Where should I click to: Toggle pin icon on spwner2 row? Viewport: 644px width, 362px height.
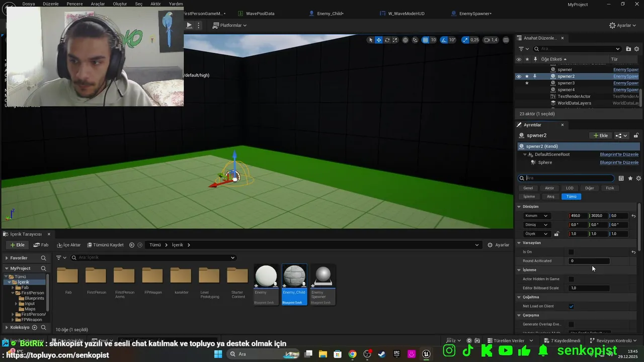(x=535, y=76)
